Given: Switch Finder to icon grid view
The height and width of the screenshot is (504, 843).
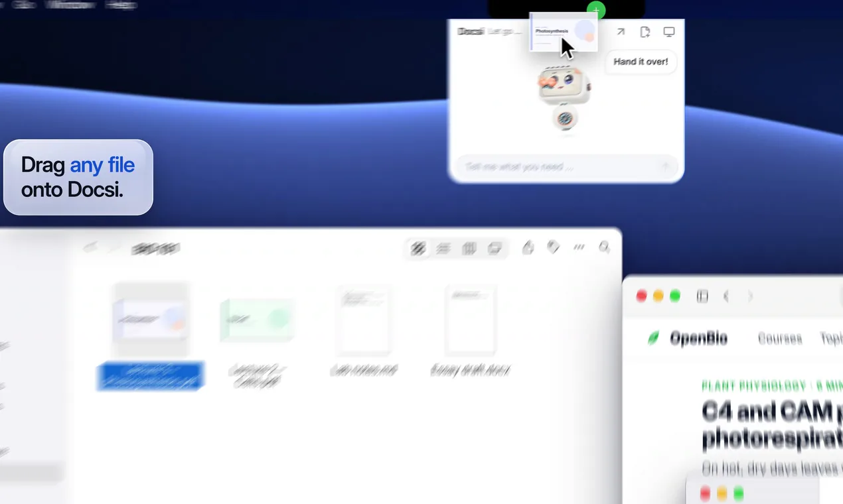Looking at the screenshot, I should 418,249.
